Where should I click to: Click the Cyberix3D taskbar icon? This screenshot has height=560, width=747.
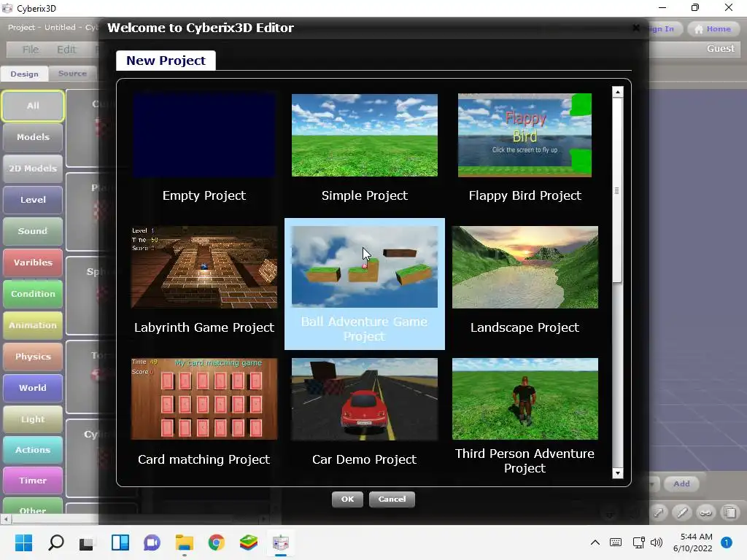click(x=281, y=542)
